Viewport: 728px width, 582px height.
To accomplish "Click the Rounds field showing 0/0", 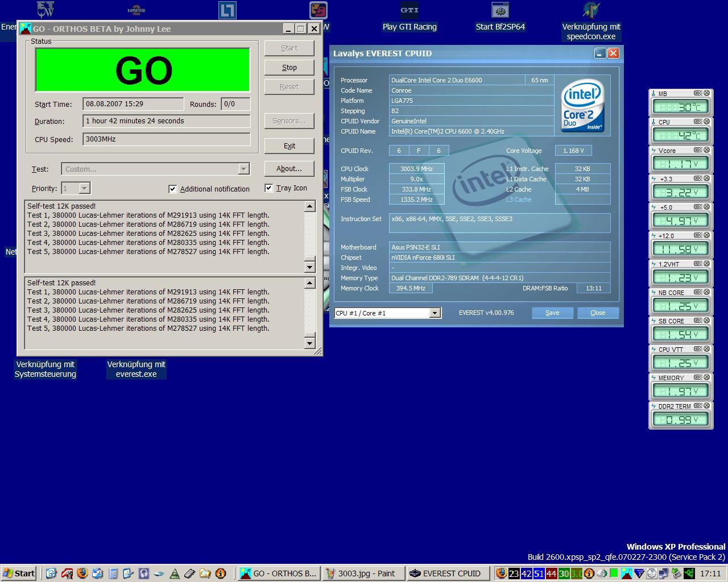I will [x=235, y=104].
